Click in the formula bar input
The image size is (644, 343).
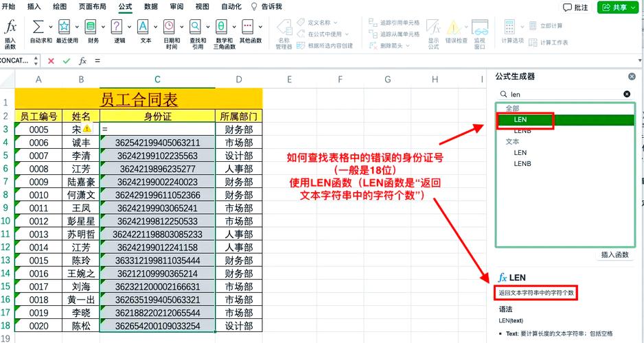click(365, 61)
